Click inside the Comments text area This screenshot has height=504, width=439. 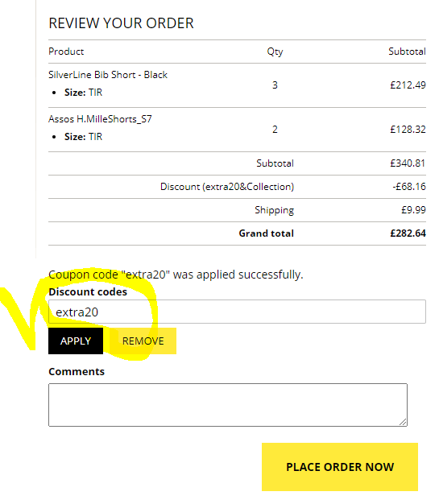[228, 405]
